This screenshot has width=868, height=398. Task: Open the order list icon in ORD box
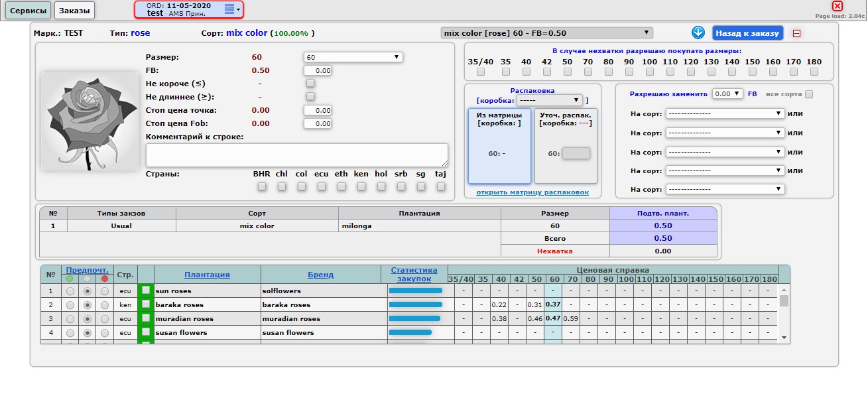click(x=229, y=9)
